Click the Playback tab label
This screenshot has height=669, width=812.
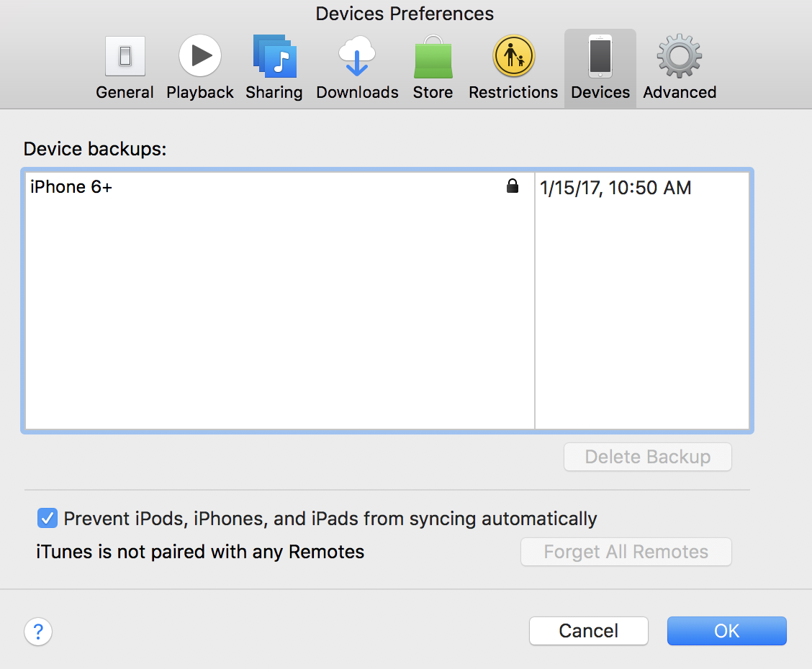[x=200, y=92]
